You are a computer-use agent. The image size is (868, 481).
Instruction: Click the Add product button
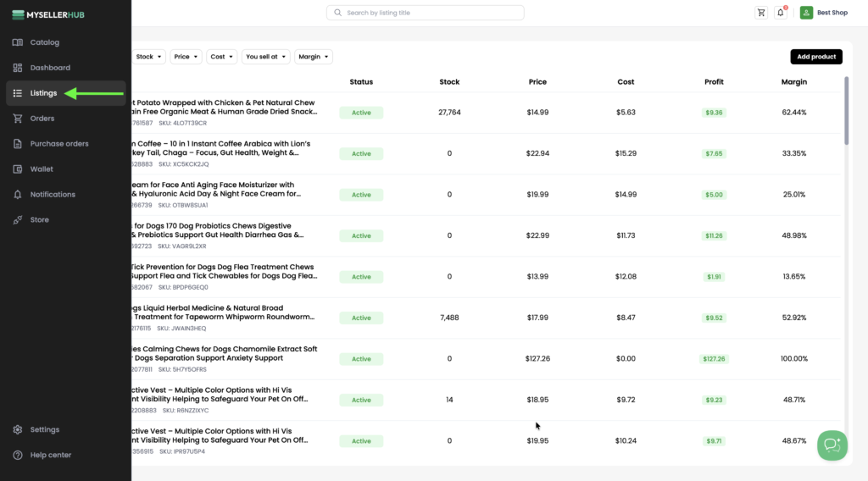coord(816,57)
